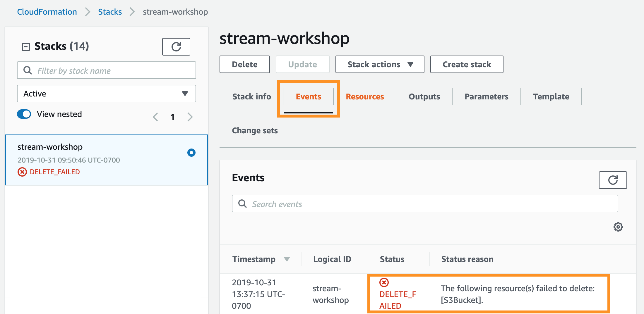Go to next stacks page
This screenshot has height=314, width=644.
click(190, 117)
